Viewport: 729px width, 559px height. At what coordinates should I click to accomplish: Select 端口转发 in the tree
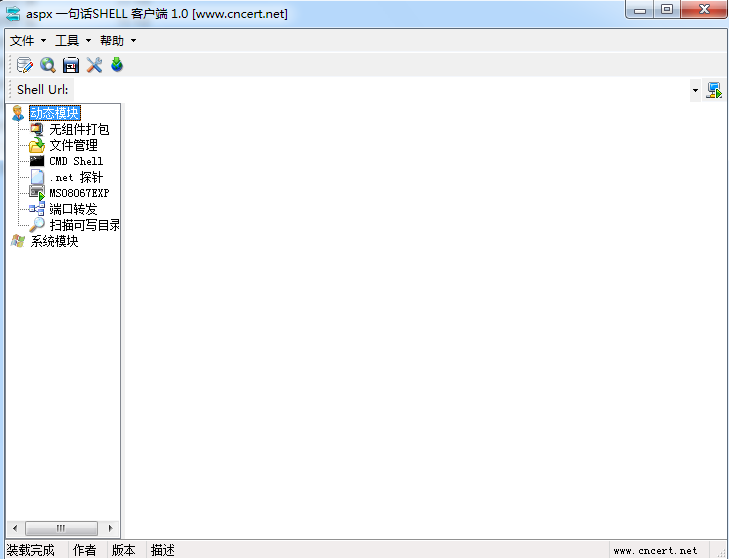(73, 209)
